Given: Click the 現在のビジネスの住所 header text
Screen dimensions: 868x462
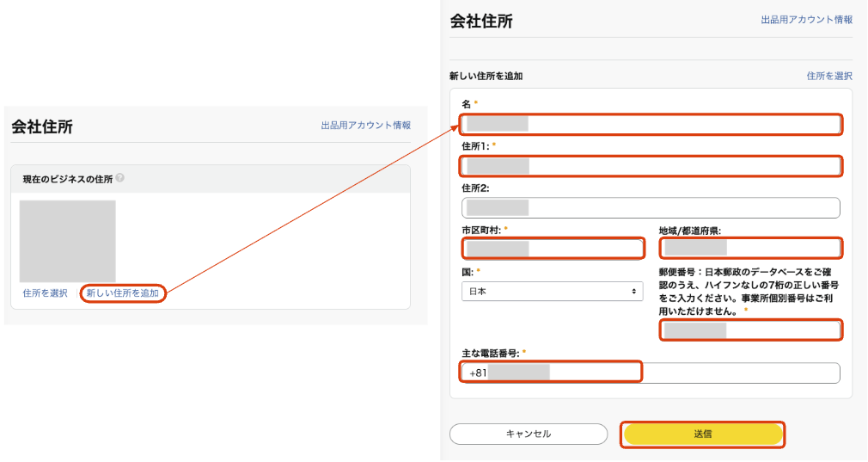Looking at the screenshot, I should point(68,179).
